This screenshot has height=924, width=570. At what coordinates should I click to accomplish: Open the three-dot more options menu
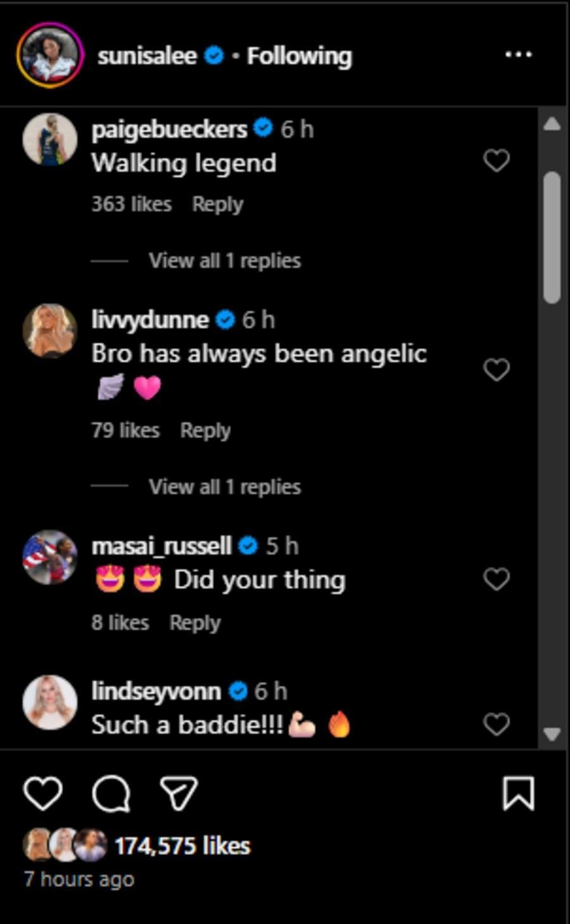519,55
